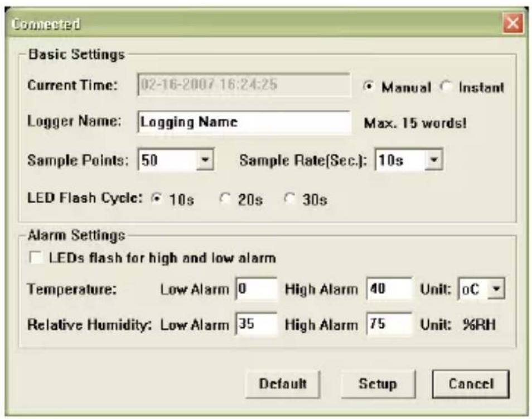Click the 'Logger Name:' label
532x419 pixels.
(x=74, y=121)
